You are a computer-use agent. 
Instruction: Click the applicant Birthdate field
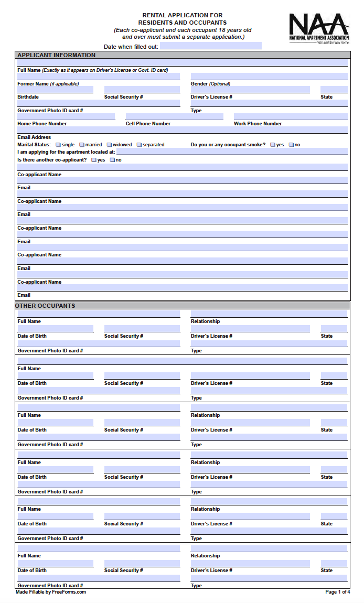click(x=56, y=90)
